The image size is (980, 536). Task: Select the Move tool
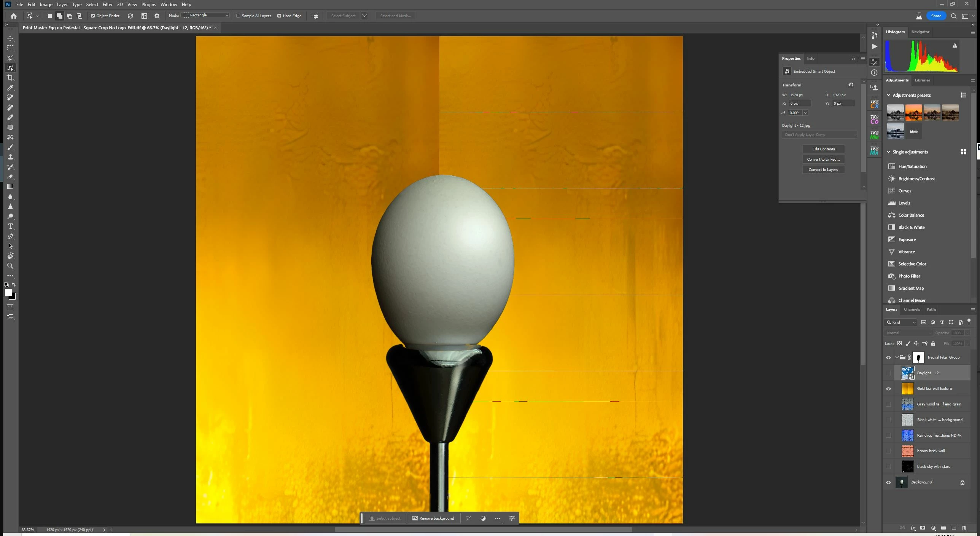pos(10,38)
